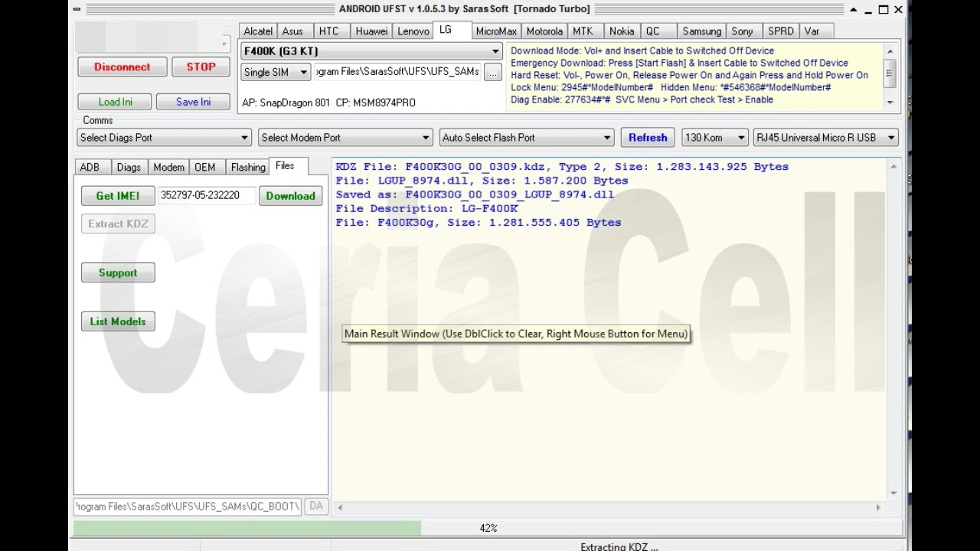Click the 'AP: SnapDragon 801' chipset text
The height and width of the screenshot is (551, 980).
(x=286, y=103)
